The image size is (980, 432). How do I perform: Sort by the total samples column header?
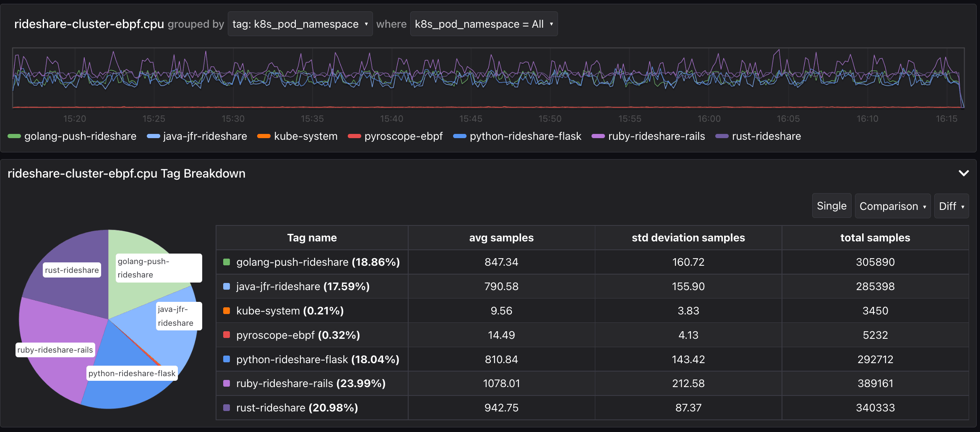(x=875, y=238)
